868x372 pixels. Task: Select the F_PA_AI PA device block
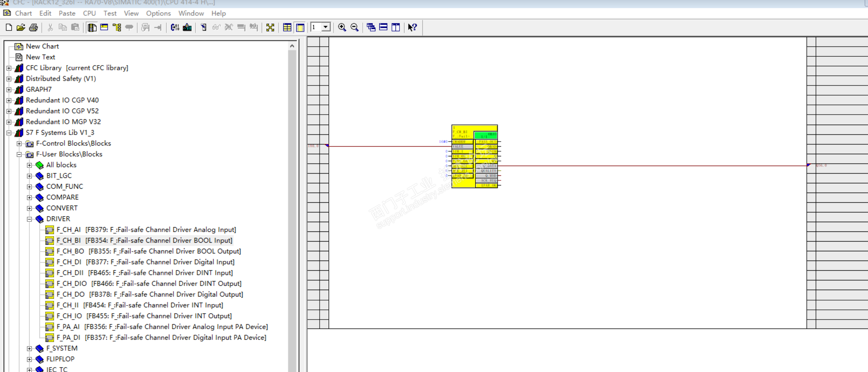point(162,327)
